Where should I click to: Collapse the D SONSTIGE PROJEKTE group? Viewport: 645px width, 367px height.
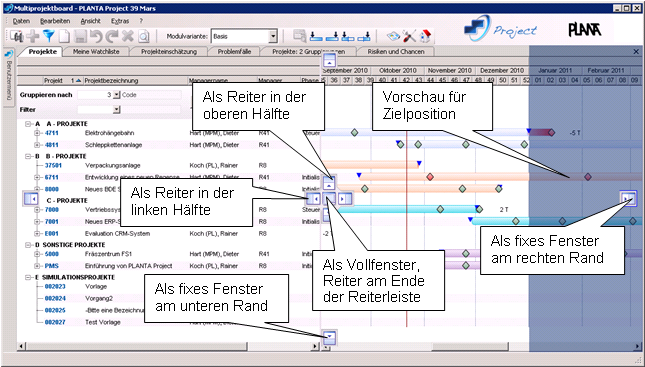[29, 245]
